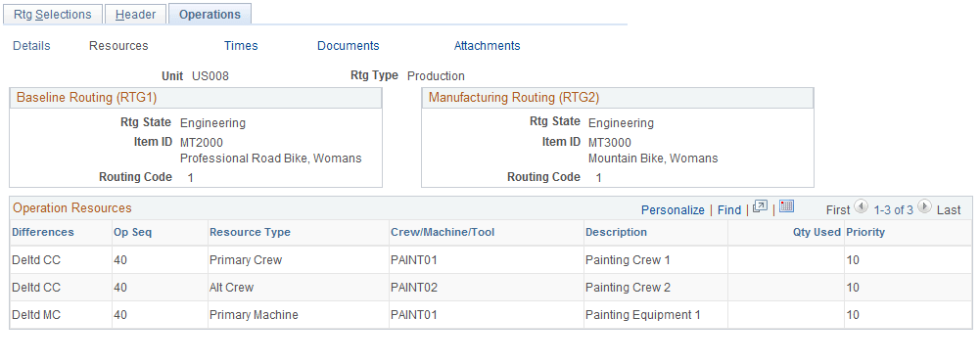Click the Baseline Routing (RTG1) heading

point(86,98)
